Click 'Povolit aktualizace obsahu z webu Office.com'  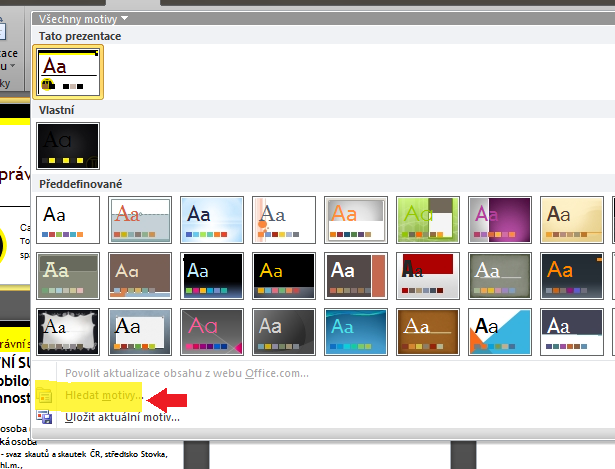(187, 373)
